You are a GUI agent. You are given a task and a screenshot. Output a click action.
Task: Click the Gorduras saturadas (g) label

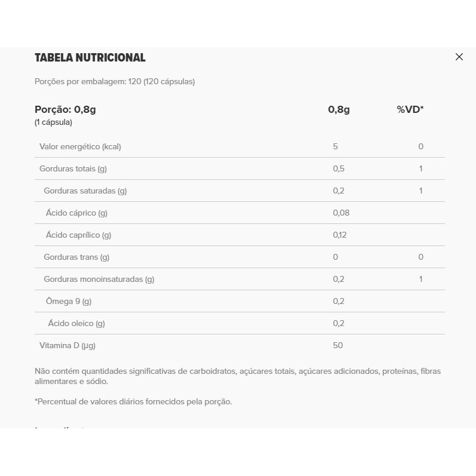(85, 191)
